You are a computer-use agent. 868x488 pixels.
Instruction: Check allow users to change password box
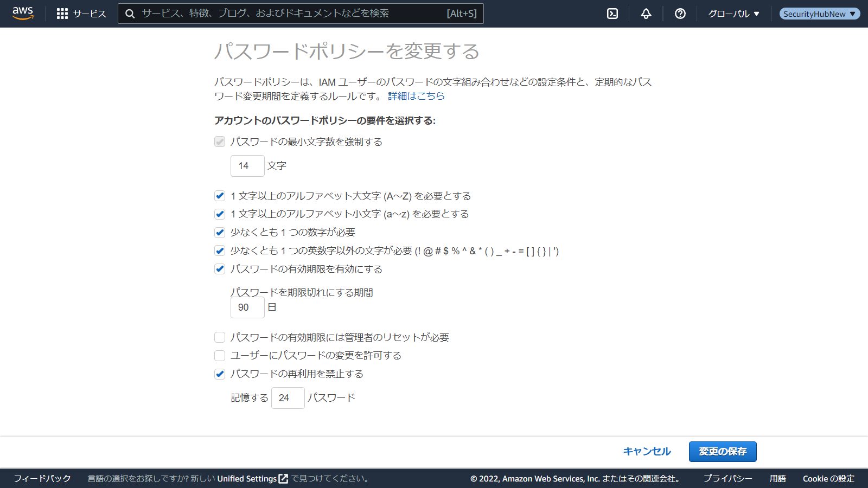tap(220, 356)
